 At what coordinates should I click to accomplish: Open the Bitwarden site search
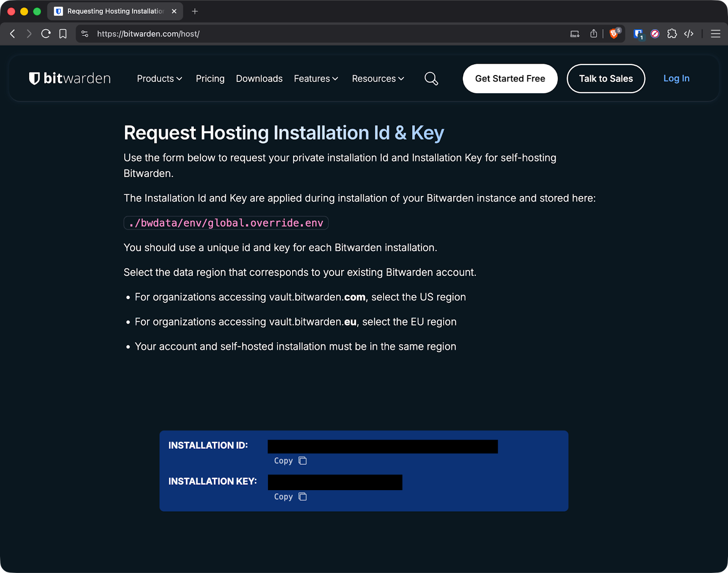point(431,78)
